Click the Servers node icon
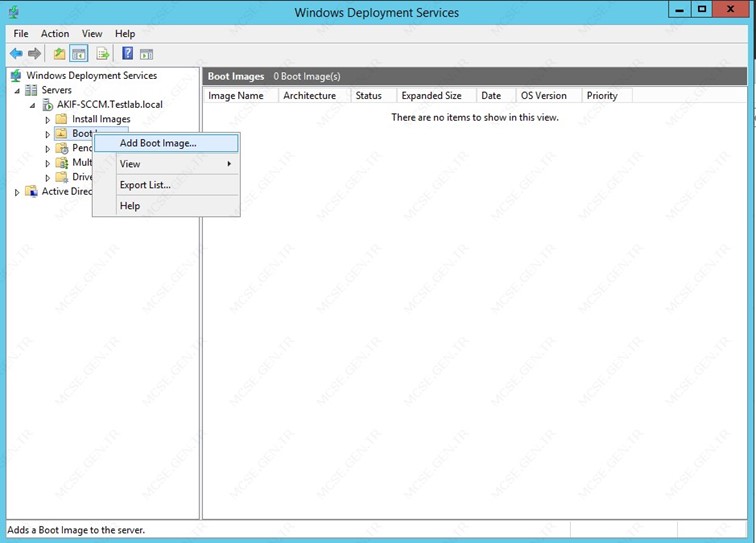The image size is (756, 543). [31, 90]
